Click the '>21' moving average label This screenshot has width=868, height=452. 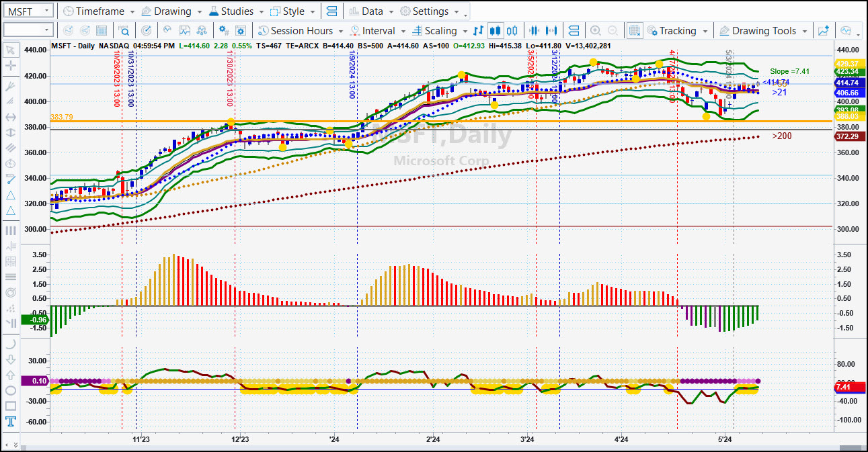click(779, 92)
